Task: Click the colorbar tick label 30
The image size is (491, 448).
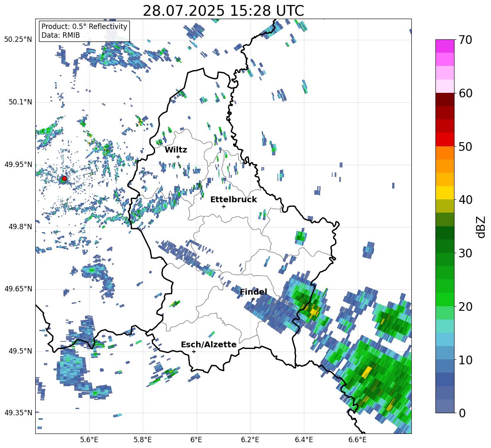Action: click(x=465, y=253)
